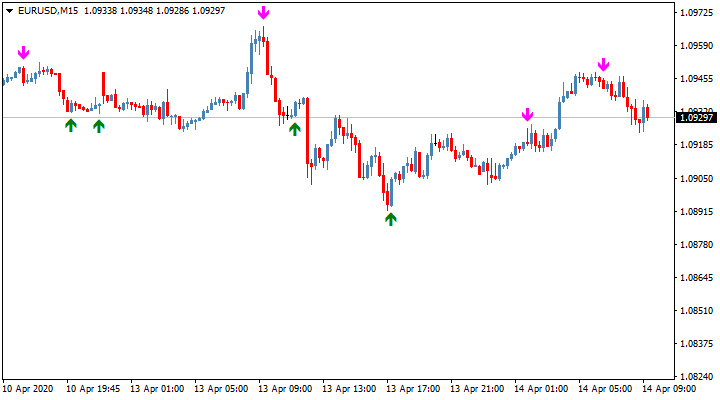Click the 13 Apr 17:00 time label
This screenshot has width=720, height=400.
(413, 389)
